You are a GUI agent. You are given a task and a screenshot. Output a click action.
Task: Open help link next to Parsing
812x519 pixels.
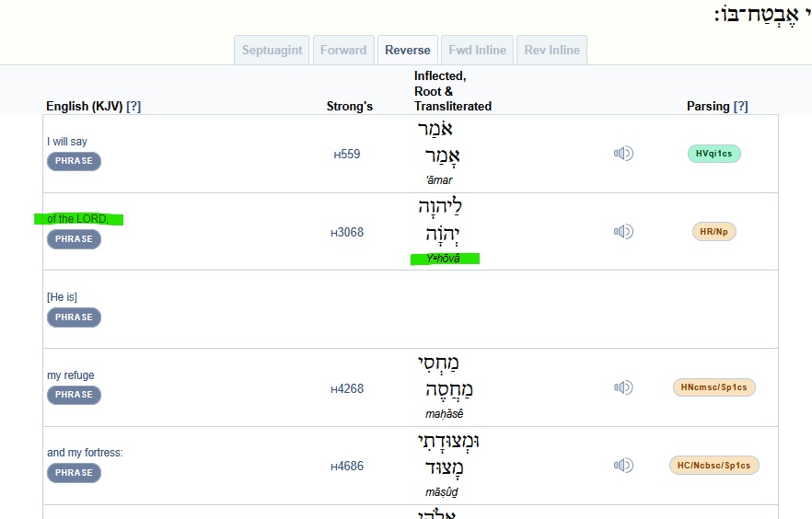[741, 106]
